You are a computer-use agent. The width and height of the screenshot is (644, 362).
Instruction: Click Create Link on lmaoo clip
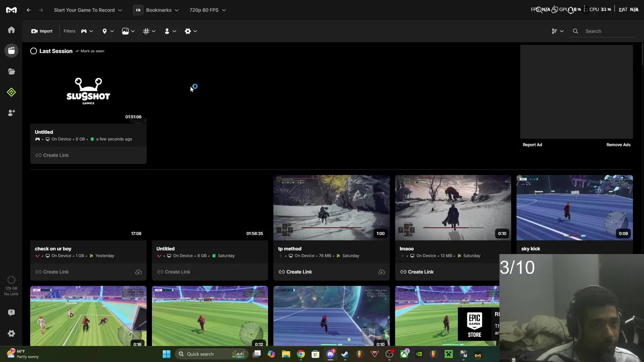[417, 272]
